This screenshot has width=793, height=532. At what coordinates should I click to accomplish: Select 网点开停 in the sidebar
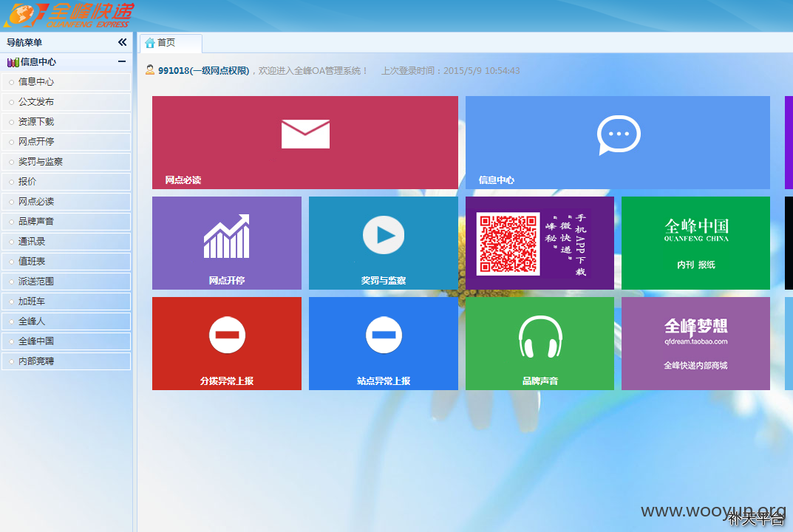coord(67,142)
